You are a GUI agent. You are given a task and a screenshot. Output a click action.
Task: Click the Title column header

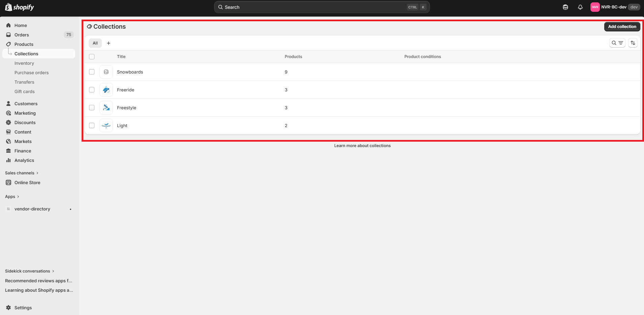121,57
